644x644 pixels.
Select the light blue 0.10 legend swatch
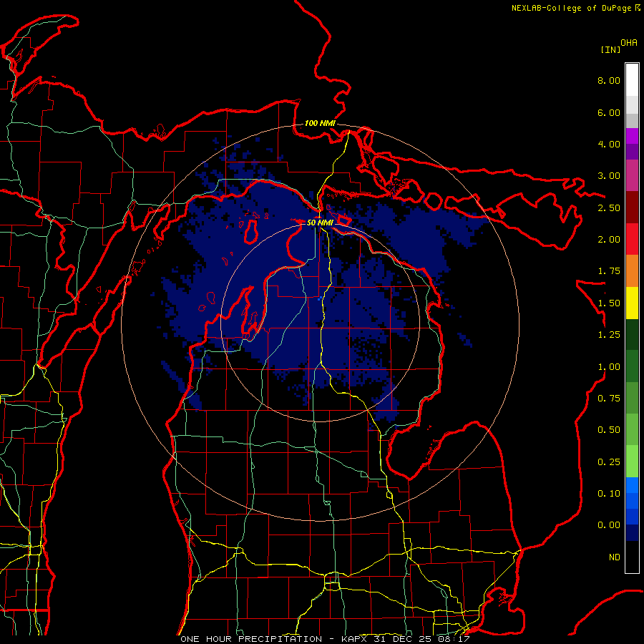point(632,485)
